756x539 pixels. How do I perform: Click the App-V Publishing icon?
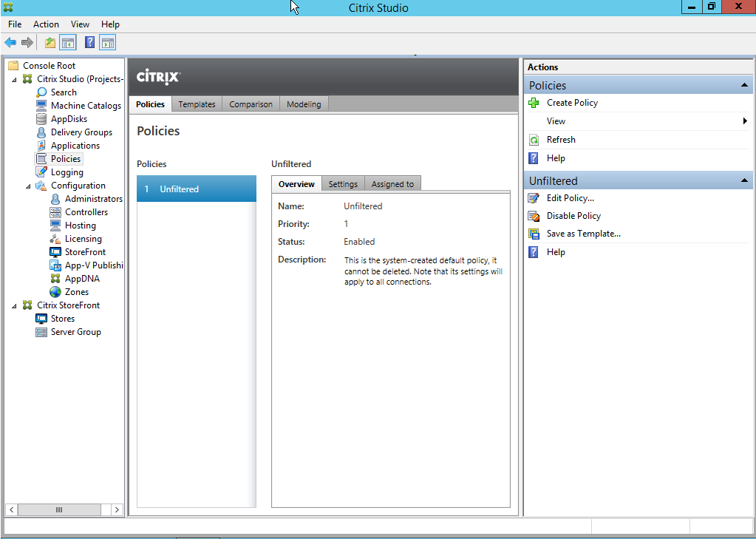click(x=55, y=265)
